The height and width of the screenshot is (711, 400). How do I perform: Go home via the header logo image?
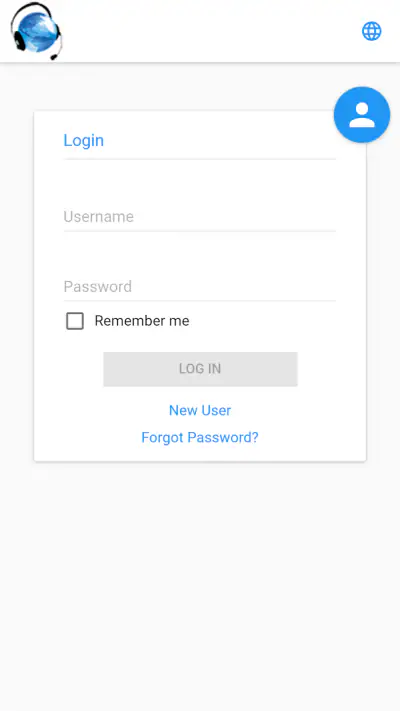coord(36,31)
